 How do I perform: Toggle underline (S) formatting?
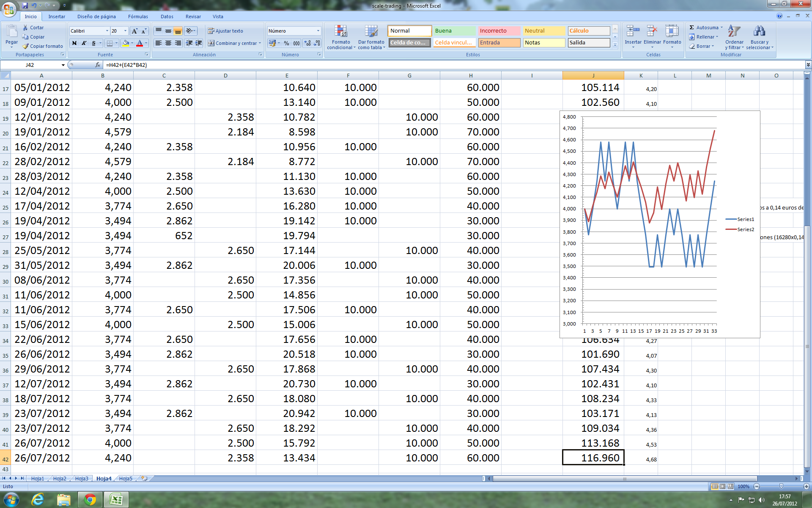(x=93, y=43)
